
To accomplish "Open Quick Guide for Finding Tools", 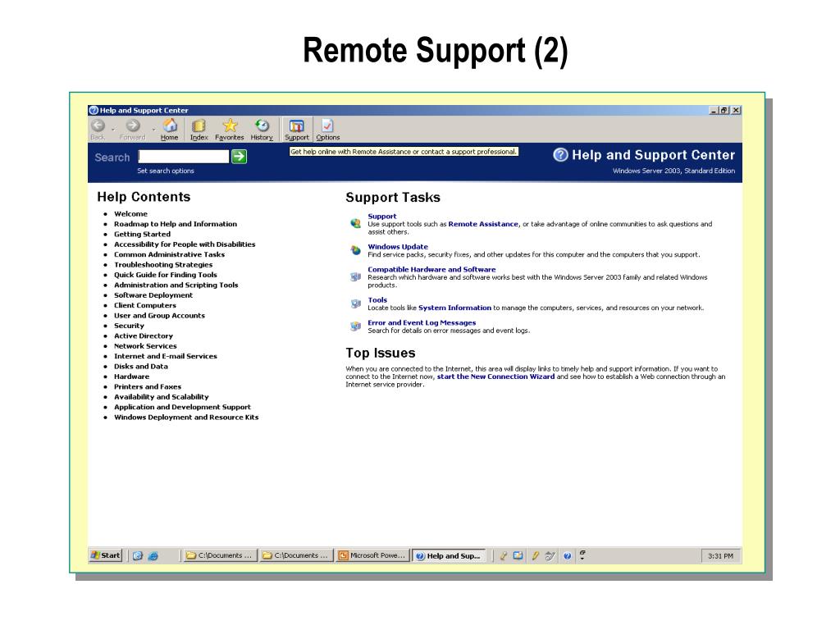I will [x=165, y=275].
